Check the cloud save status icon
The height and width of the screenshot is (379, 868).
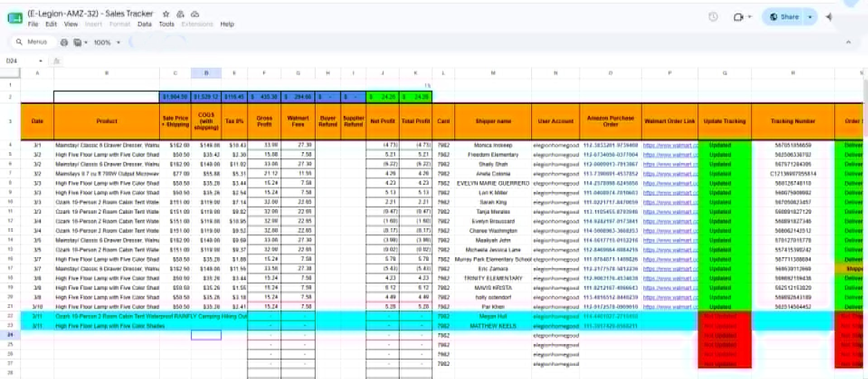[x=195, y=14]
